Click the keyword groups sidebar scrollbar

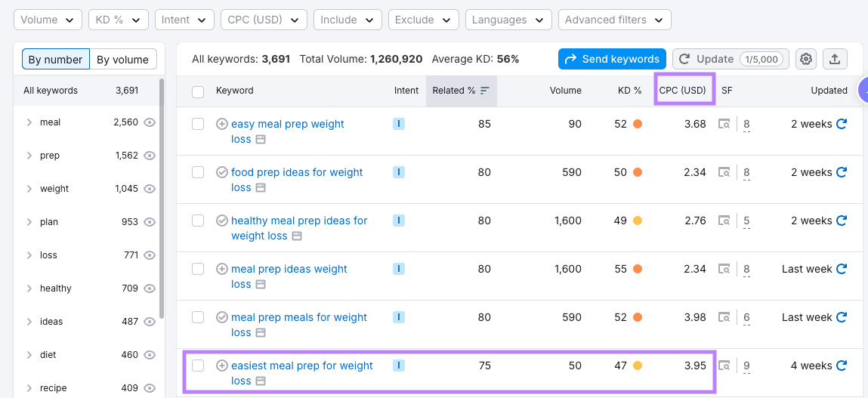pyautogui.click(x=162, y=196)
